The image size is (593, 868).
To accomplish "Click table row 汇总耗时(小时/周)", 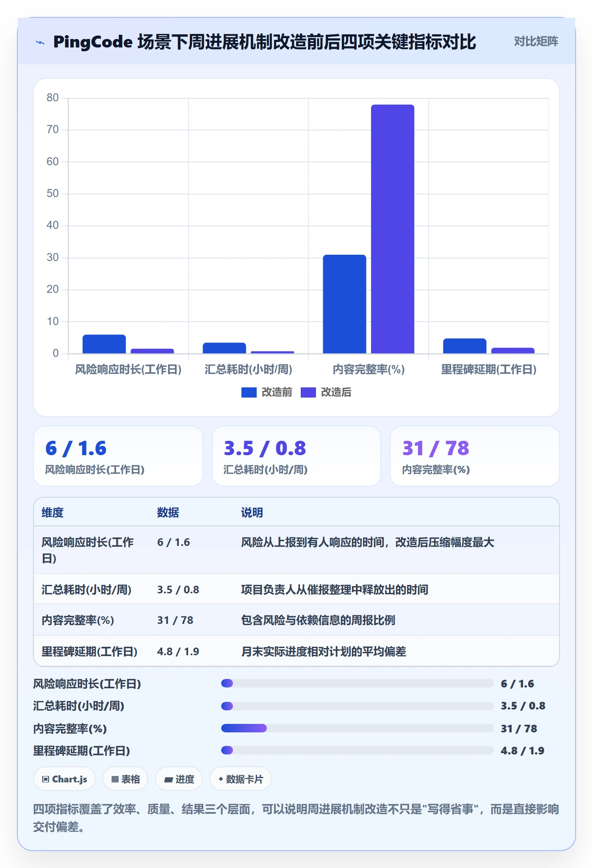I will click(296, 589).
